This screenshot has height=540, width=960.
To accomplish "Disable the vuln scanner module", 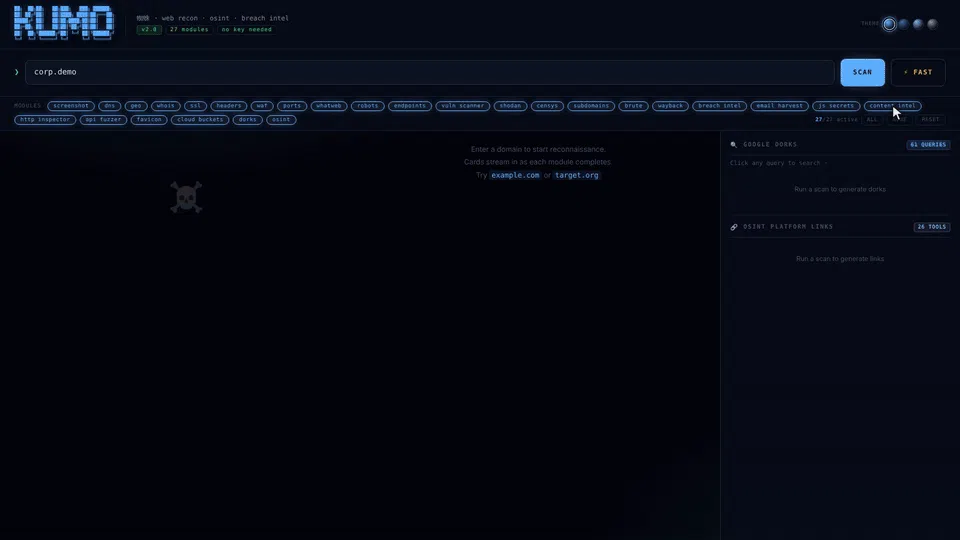I will pos(462,106).
